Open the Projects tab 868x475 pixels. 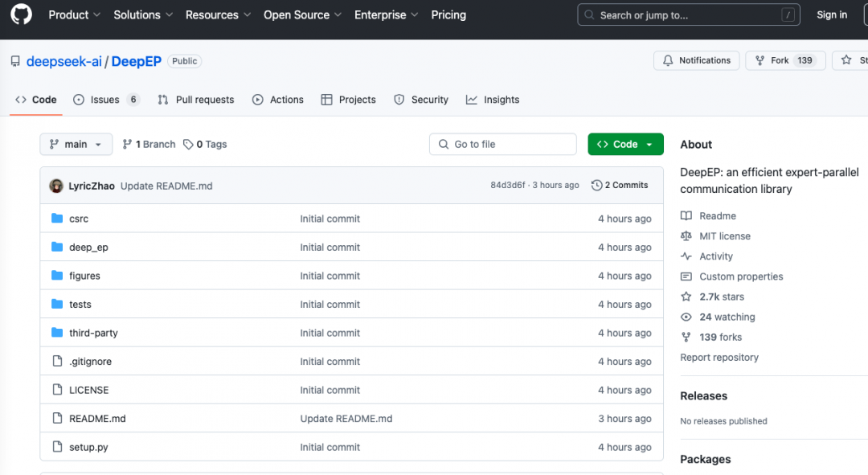tap(348, 100)
